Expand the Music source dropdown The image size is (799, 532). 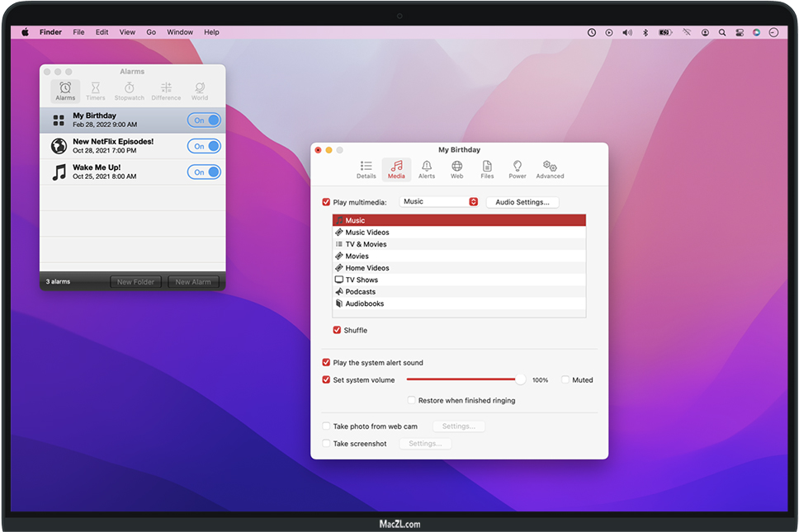(438, 202)
